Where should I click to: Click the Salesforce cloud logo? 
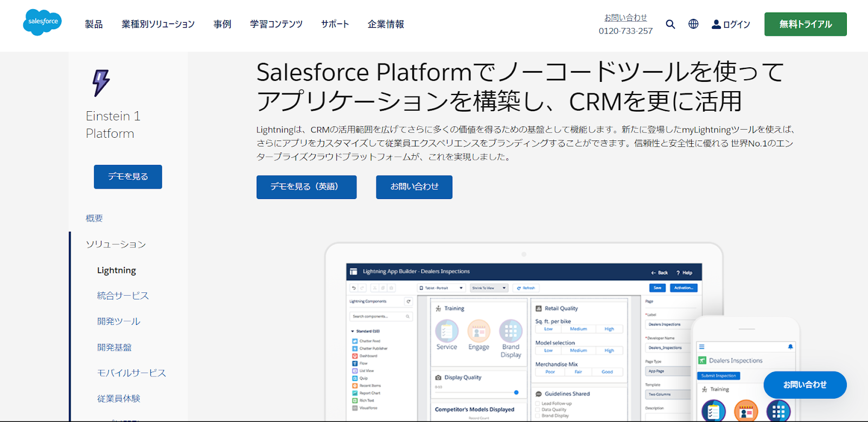[42, 22]
